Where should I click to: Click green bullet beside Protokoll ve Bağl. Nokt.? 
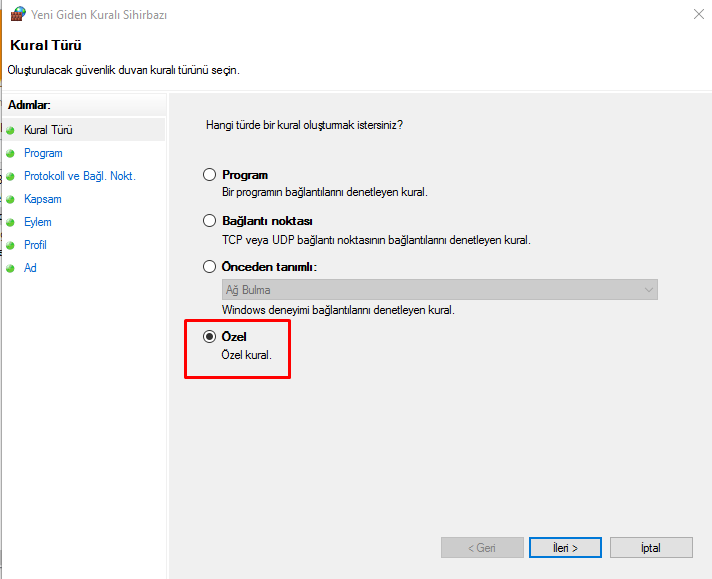[11, 176]
